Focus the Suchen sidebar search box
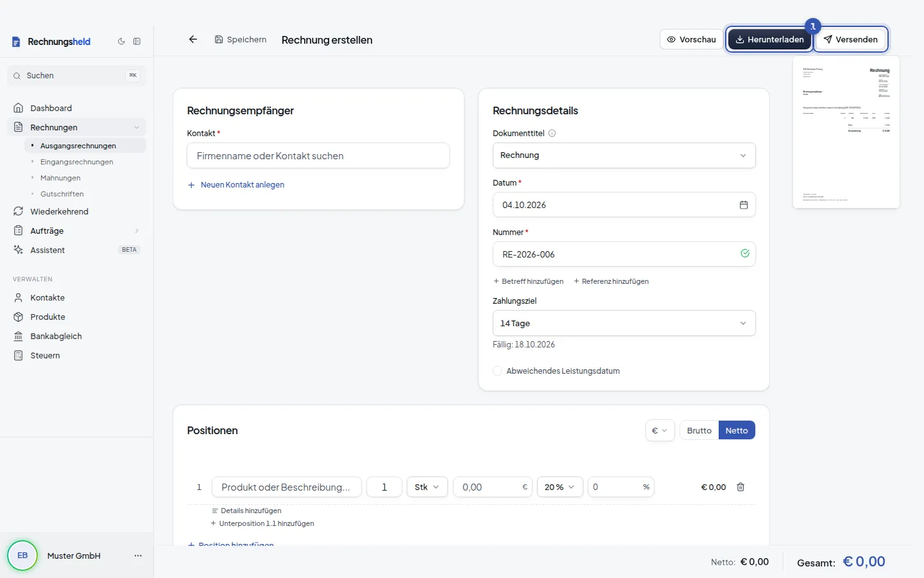 click(x=76, y=75)
